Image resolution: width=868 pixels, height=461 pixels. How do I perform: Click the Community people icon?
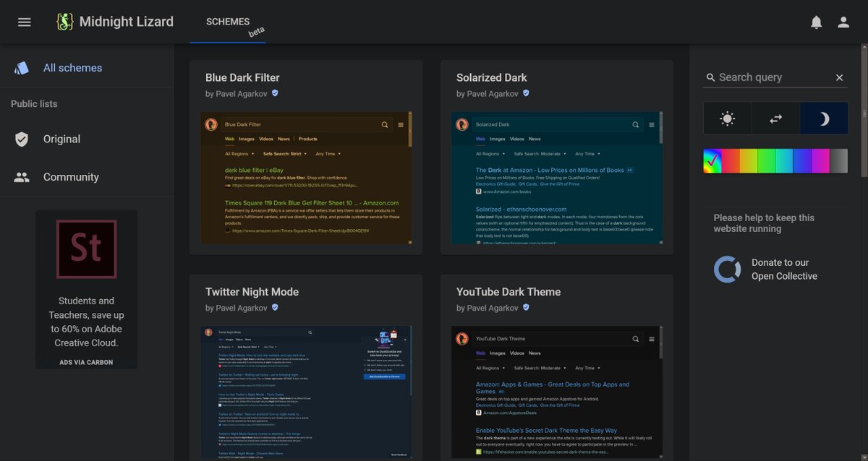[x=22, y=177]
